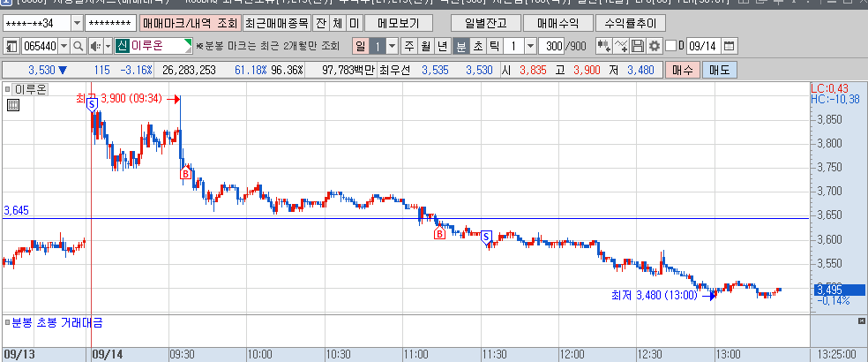Click the 13:25:00 time axis label
868x362 pixels.
click(838, 354)
